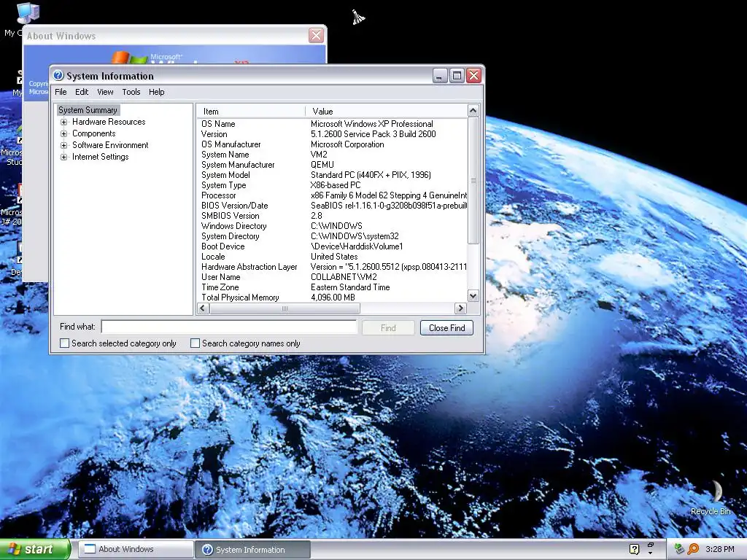This screenshot has height=560, width=747.
Task: Select the Hardware Abstraction Layer row
Action: click(332, 267)
